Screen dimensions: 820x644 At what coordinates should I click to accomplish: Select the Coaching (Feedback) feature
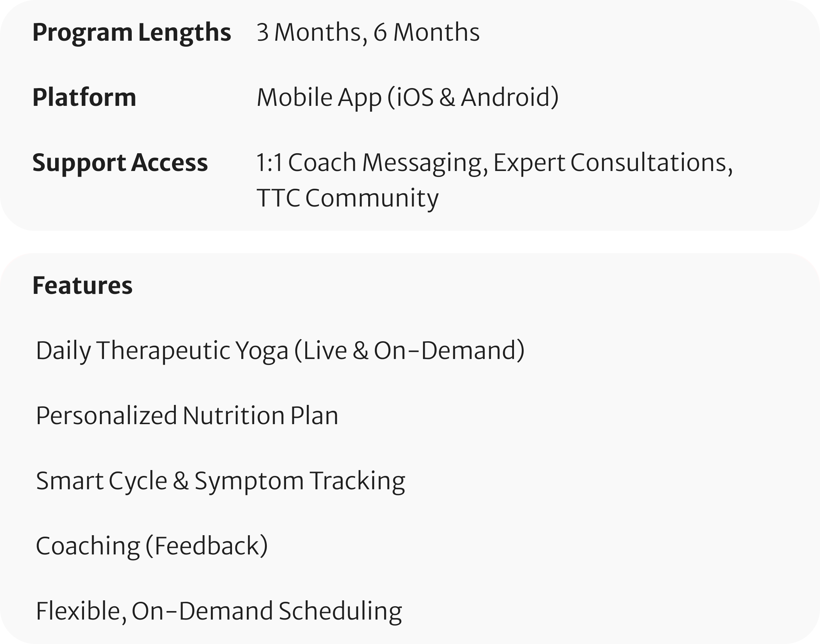[x=152, y=546]
